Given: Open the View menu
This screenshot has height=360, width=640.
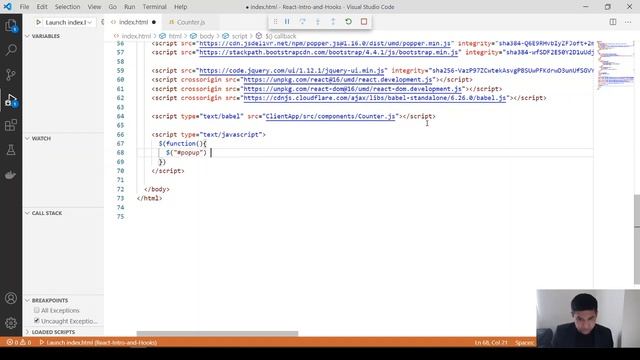Looking at the screenshot, I should pos(94,7).
